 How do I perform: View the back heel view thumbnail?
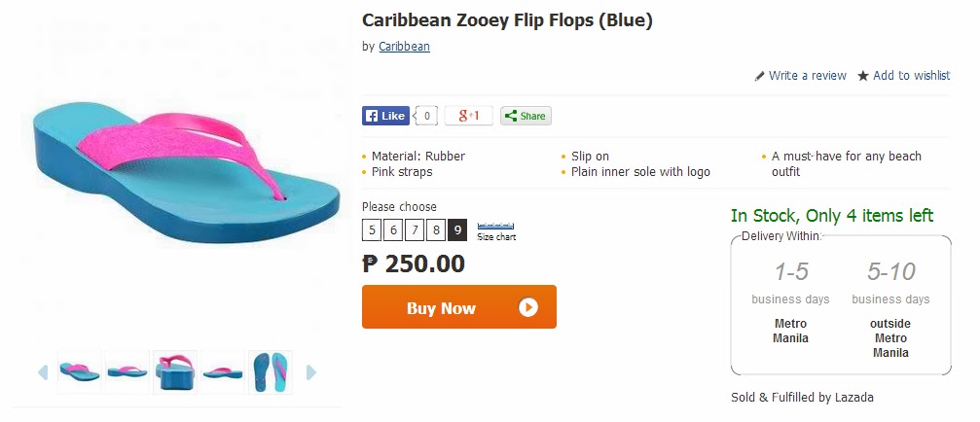click(175, 372)
